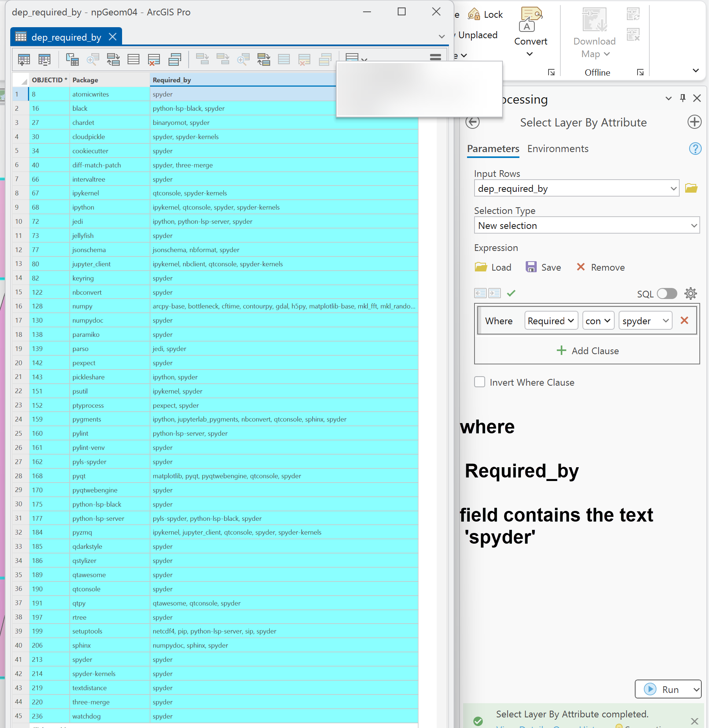Click the outdent clause icon in Expression
Viewport: 710px width, 728px height.
pyautogui.click(x=480, y=293)
